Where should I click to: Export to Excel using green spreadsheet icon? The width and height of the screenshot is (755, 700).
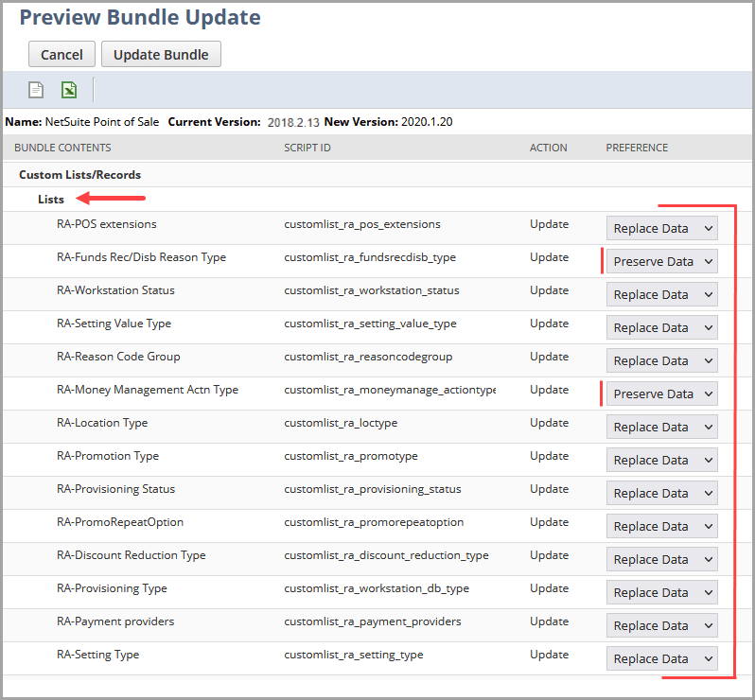pos(69,90)
